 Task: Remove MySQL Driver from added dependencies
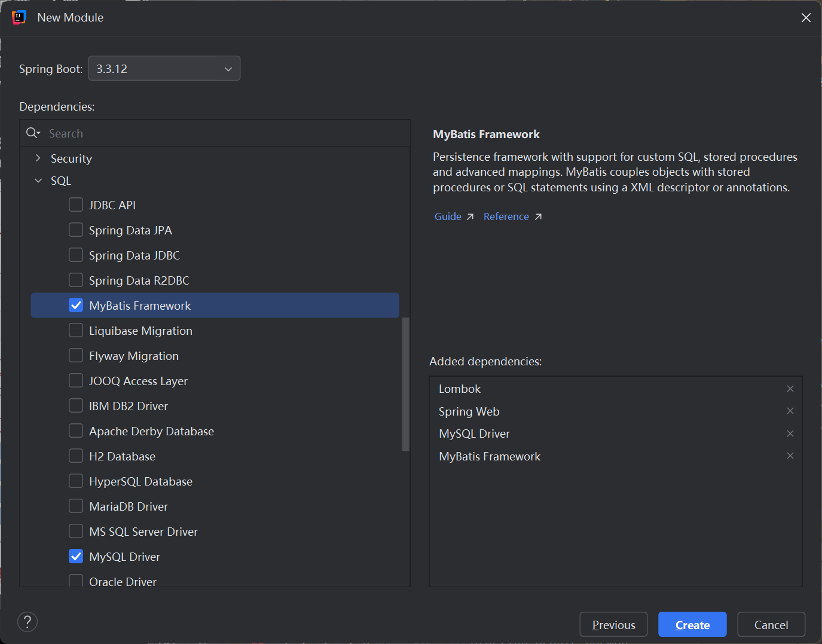pos(790,434)
